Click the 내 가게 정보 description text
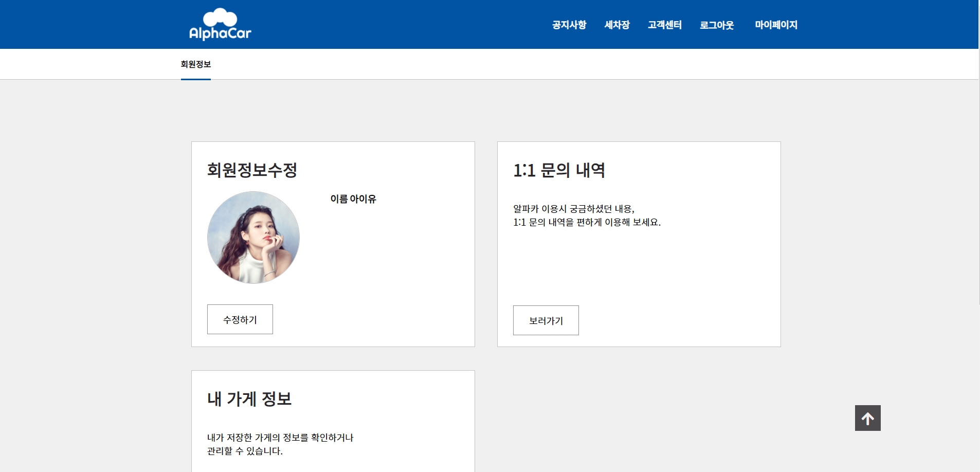 (x=280, y=445)
